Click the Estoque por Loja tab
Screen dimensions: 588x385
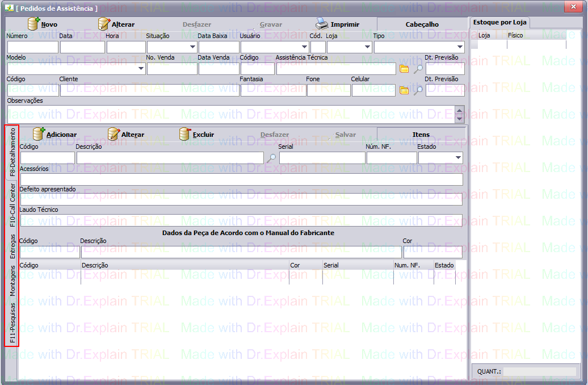499,23
